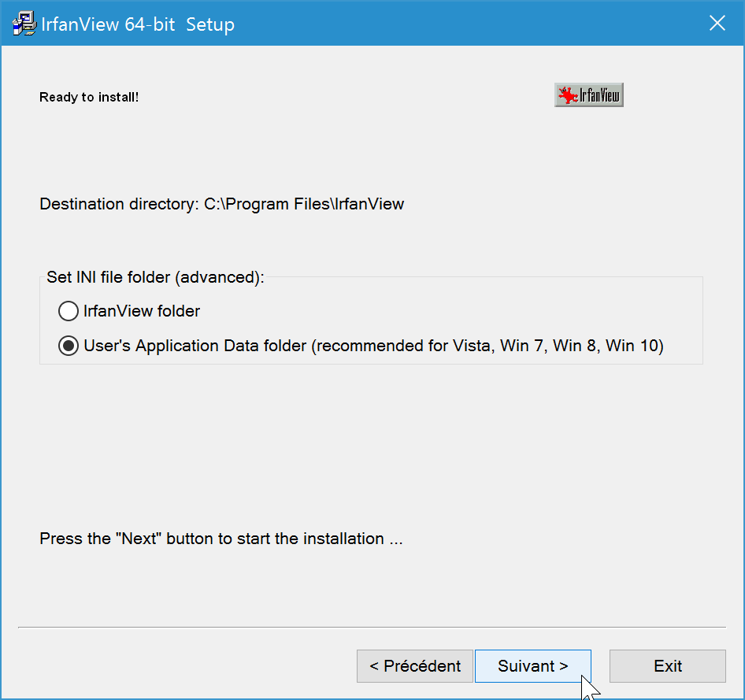Click the setup icon in title bar
The width and height of the screenshot is (745, 700).
tap(24, 24)
